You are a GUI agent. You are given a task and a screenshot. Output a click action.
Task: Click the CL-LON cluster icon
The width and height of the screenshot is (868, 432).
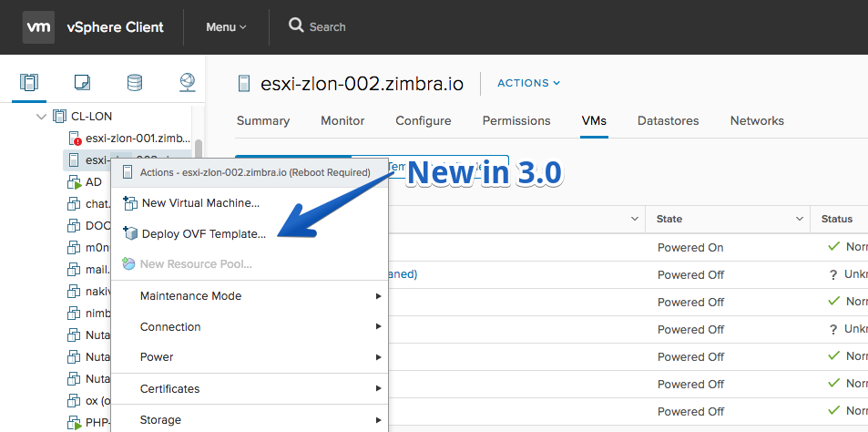(58, 117)
